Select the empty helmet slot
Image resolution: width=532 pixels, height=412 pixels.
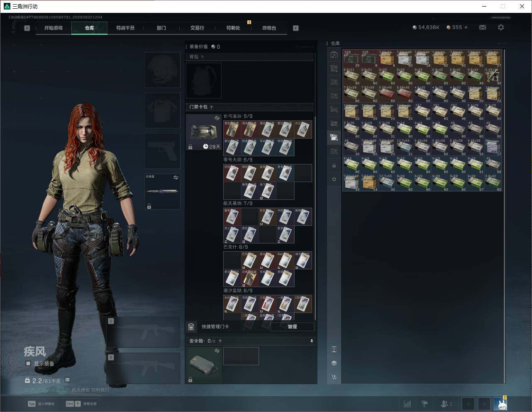coord(163,70)
